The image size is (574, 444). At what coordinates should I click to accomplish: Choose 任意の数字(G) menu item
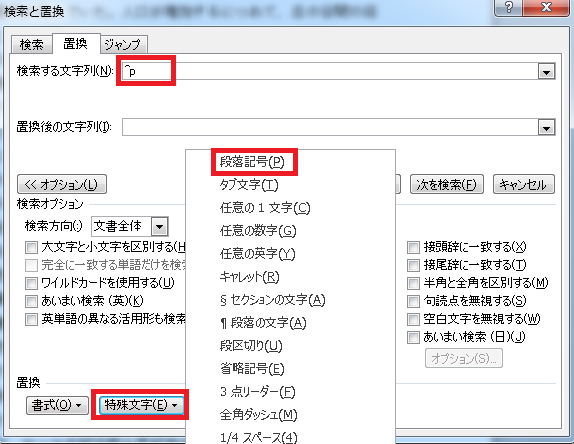point(258,231)
